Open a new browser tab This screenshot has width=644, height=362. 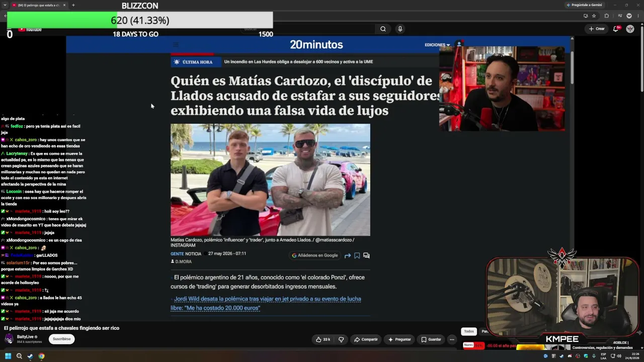[73, 5]
